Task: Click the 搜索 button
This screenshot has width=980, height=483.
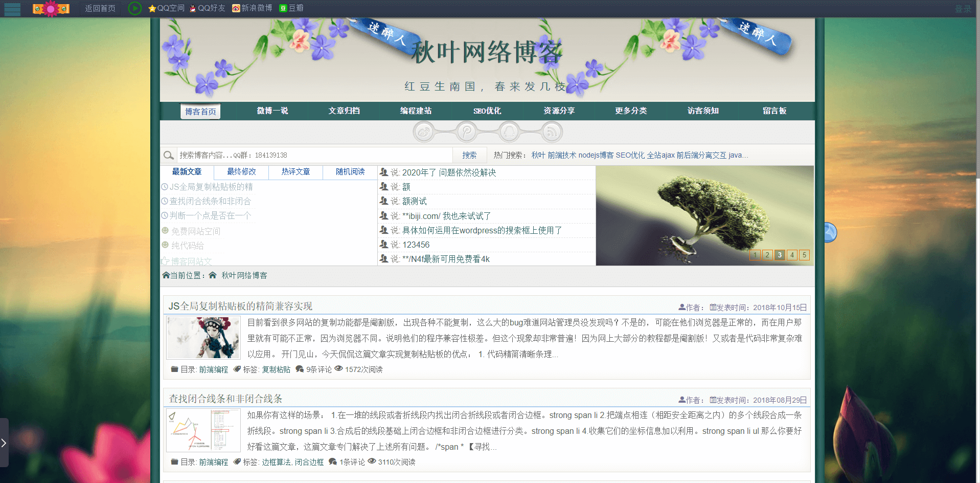Action: (x=469, y=155)
